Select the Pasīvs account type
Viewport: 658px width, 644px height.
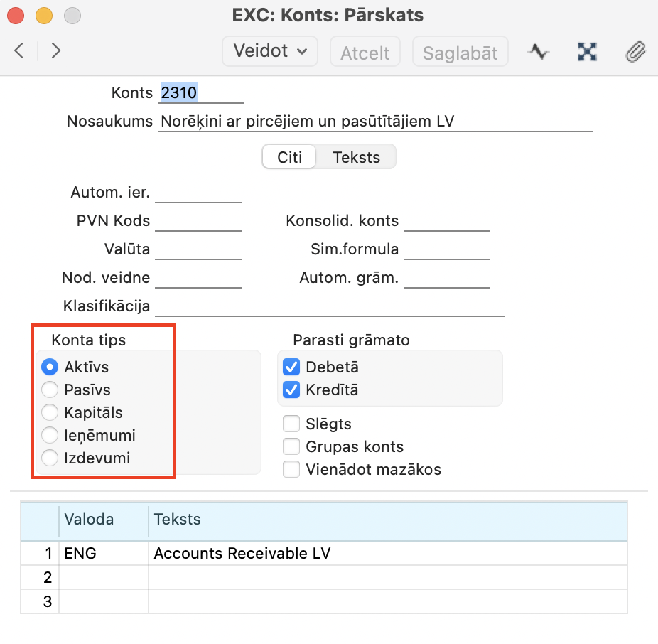(x=50, y=390)
